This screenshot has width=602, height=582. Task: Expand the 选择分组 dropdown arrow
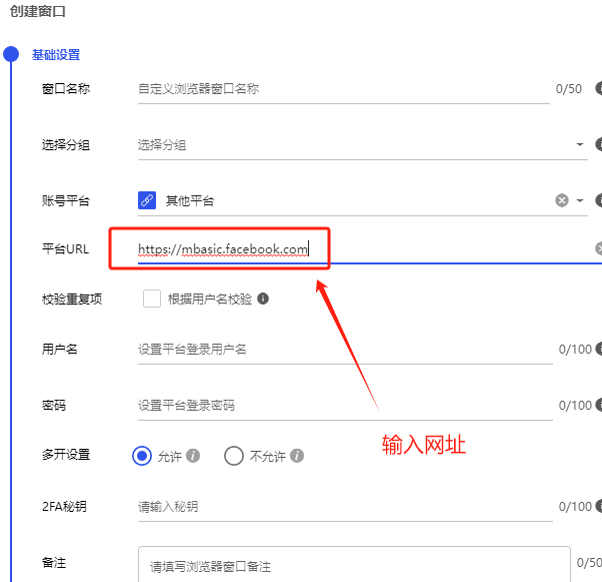tap(580, 145)
